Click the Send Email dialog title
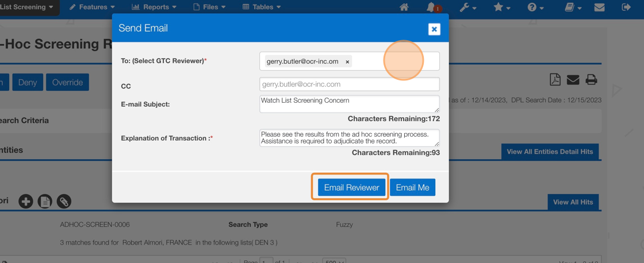 tap(143, 28)
